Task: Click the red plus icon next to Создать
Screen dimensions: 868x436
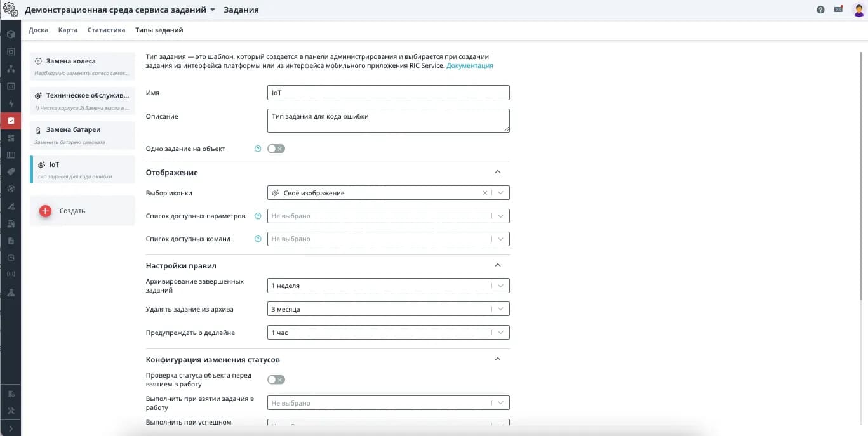Action: pos(45,211)
